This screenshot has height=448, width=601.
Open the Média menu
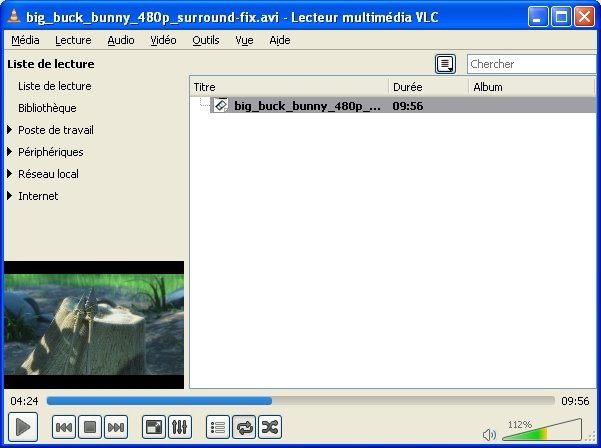coord(25,40)
